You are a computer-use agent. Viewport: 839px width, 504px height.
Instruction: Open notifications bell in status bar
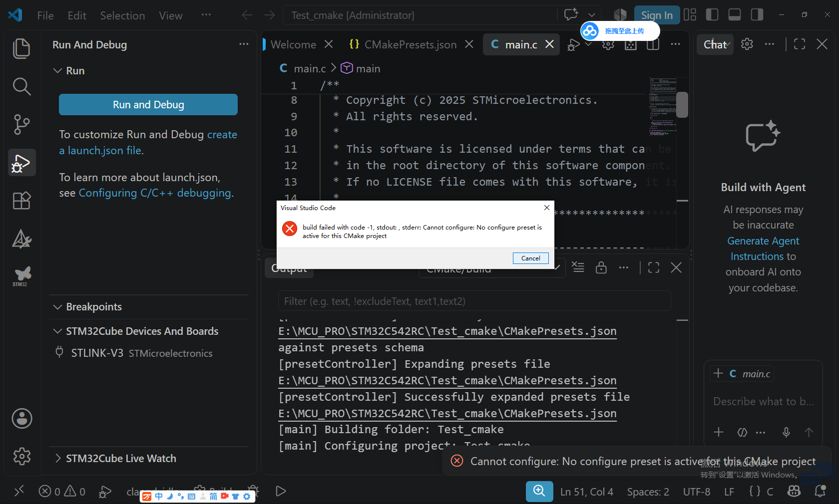(x=820, y=492)
